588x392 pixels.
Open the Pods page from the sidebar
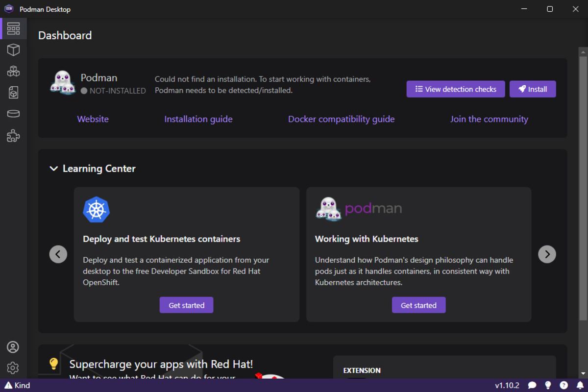[13, 71]
